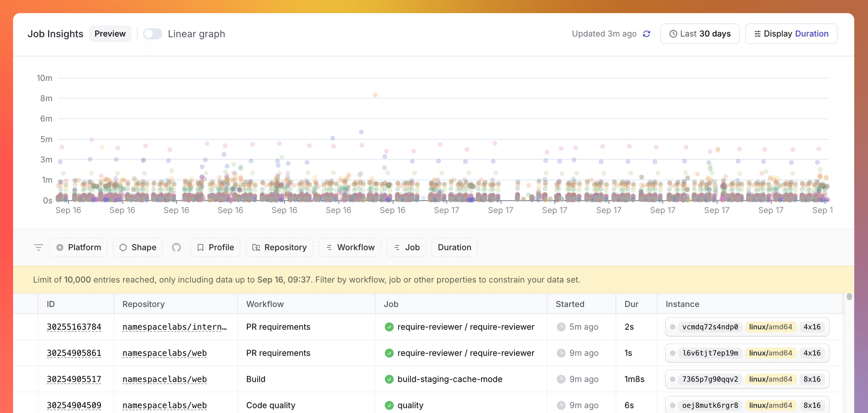Open namespacelabs/web link in Code quality row
868x413 pixels.
[165, 405]
